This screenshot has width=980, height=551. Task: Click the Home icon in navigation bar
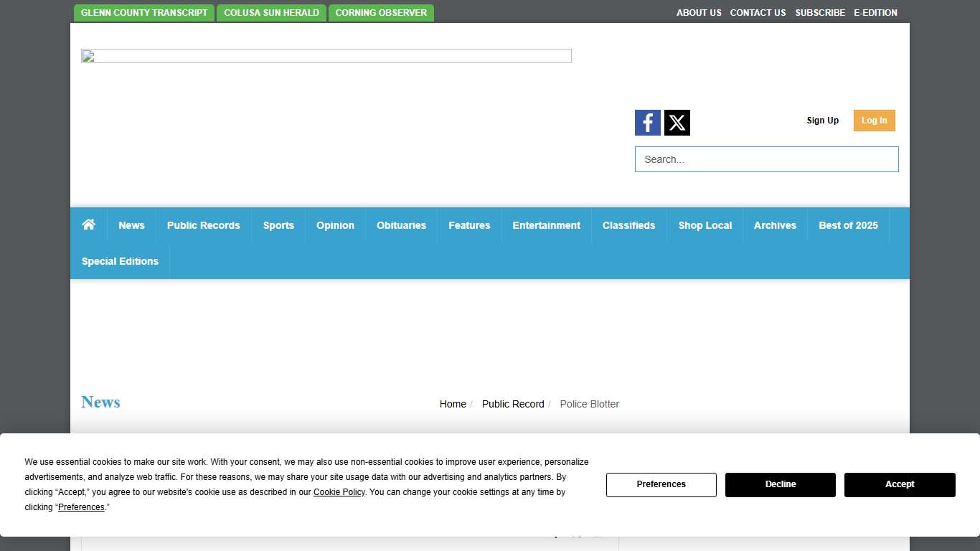88,225
